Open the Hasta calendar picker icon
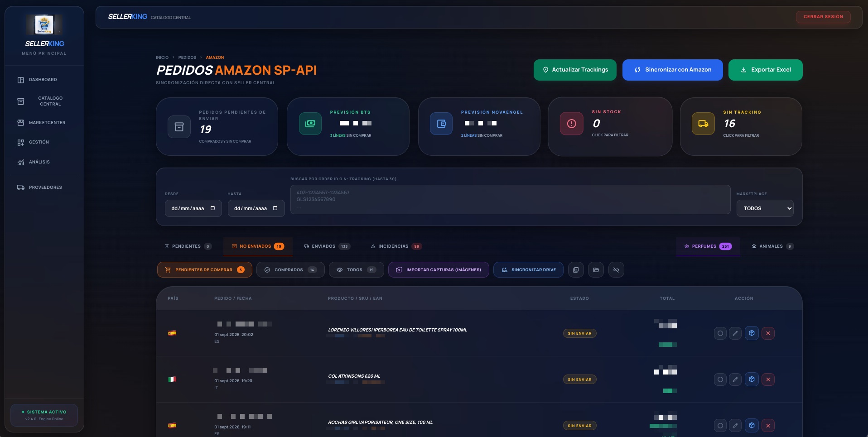Viewport: 868px width, 437px height. (275, 208)
